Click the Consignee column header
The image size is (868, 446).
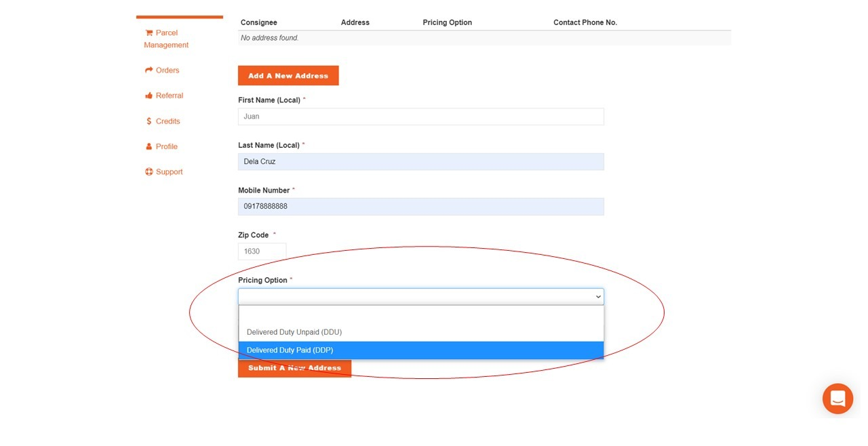pos(259,22)
